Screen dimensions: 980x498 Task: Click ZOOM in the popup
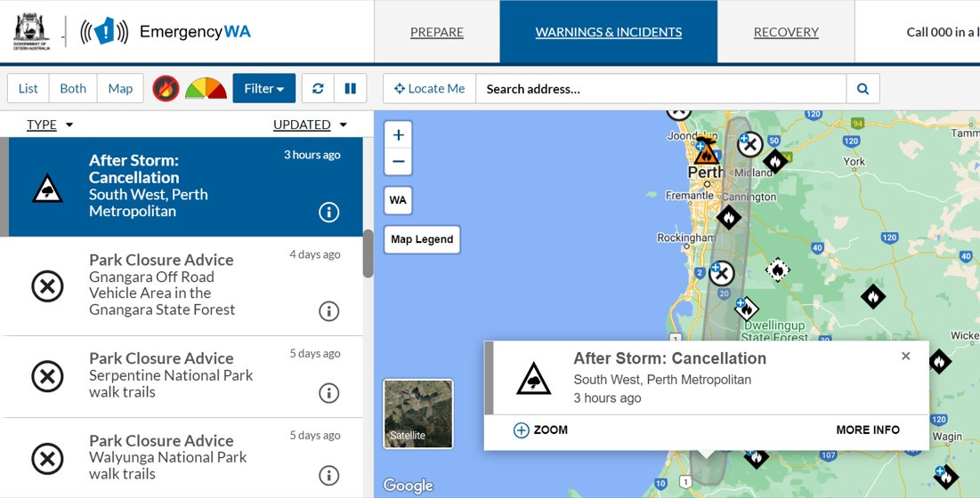coord(540,430)
